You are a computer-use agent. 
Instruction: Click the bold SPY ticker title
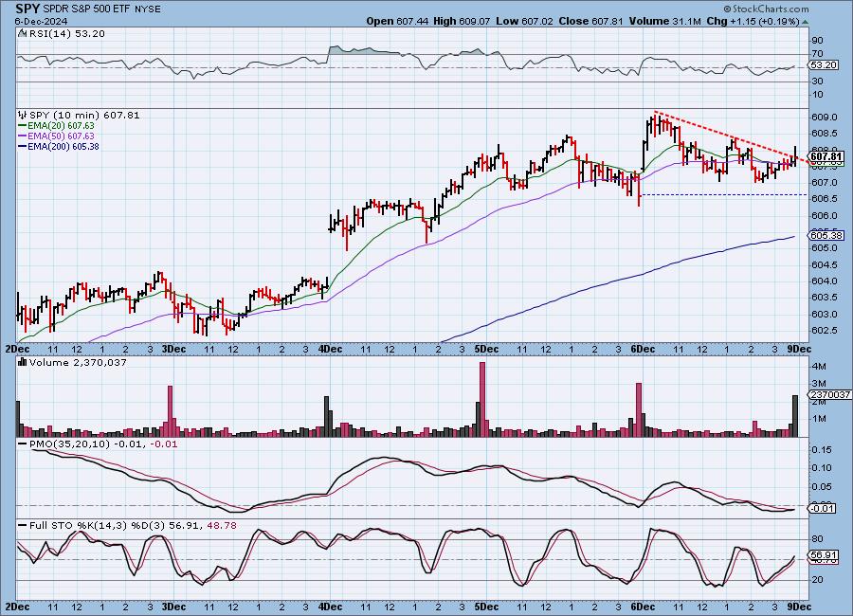(x=27, y=9)
